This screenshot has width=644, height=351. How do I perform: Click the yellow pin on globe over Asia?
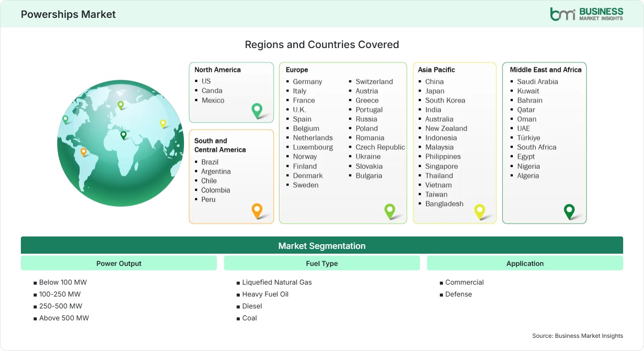coord(163,124)
